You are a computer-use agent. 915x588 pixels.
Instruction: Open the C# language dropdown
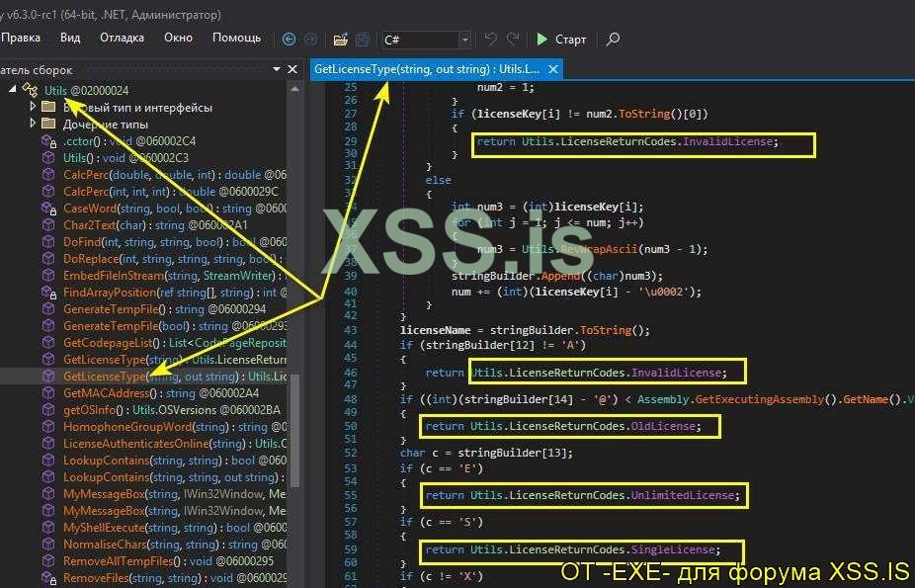pos(427,40)
